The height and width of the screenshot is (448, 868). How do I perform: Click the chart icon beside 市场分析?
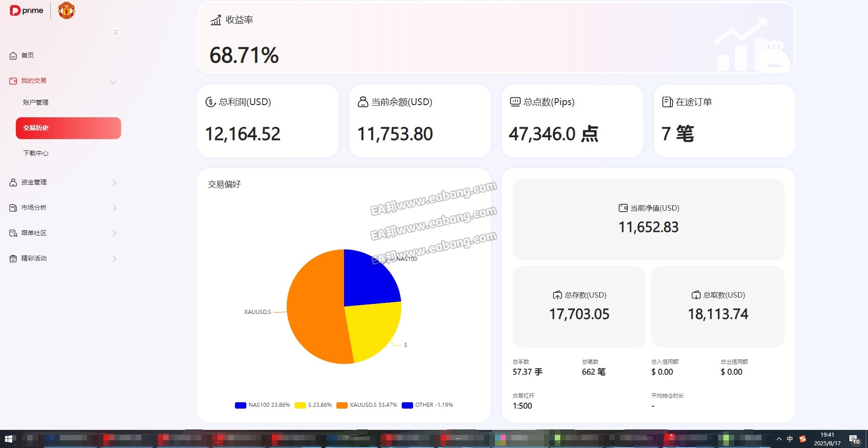(x=13, y=208)
